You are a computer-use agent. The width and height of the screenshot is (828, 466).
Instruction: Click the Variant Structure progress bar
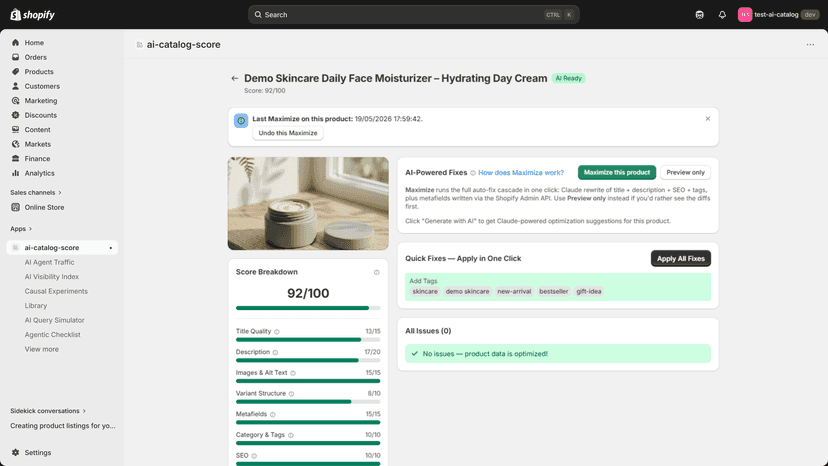click(308, 402)
